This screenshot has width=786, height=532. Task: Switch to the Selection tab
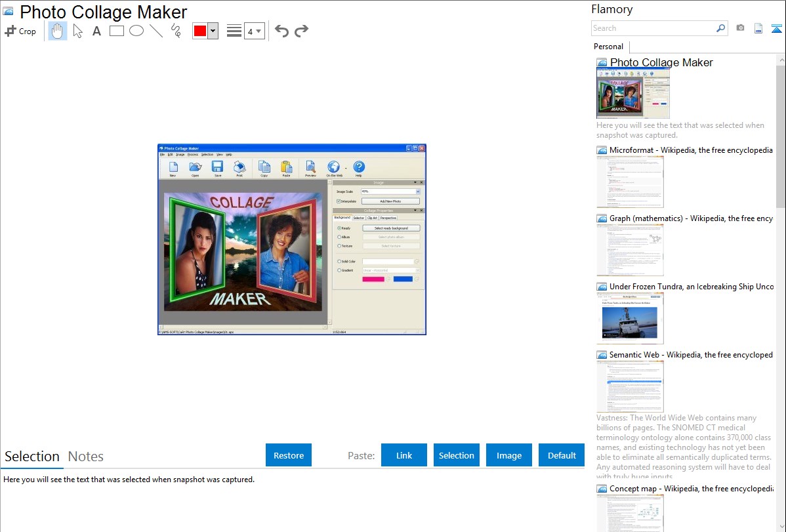32,457
